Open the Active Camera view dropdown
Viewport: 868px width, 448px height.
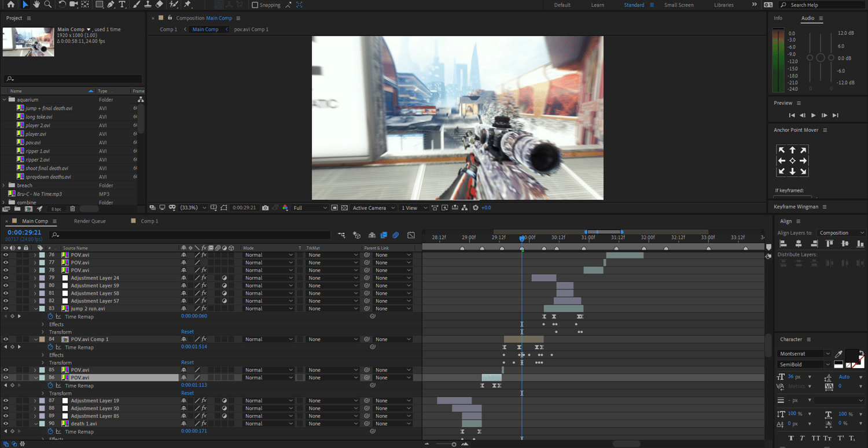point(374,208)
